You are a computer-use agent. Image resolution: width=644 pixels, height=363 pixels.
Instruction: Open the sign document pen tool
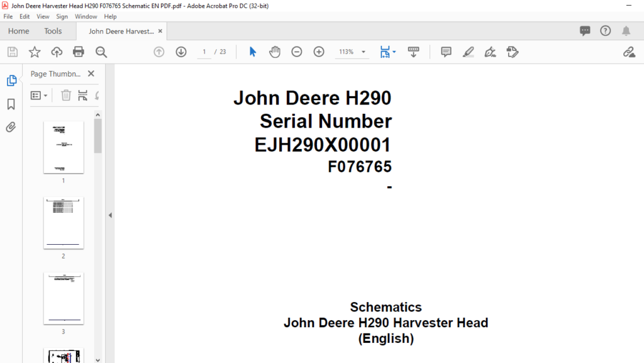coord(490,52)
